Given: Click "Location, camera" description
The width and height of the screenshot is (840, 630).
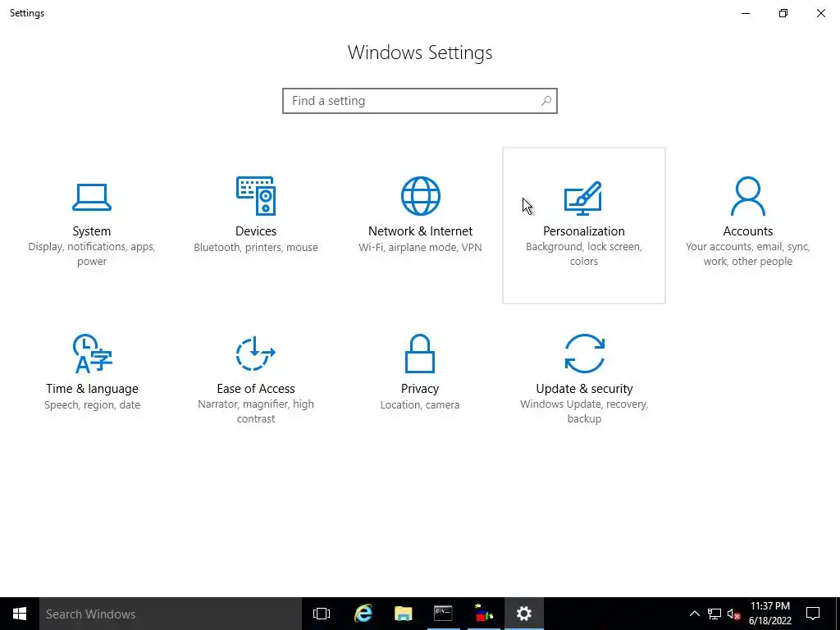Looking at the screenshot, I should coord(420,404).
